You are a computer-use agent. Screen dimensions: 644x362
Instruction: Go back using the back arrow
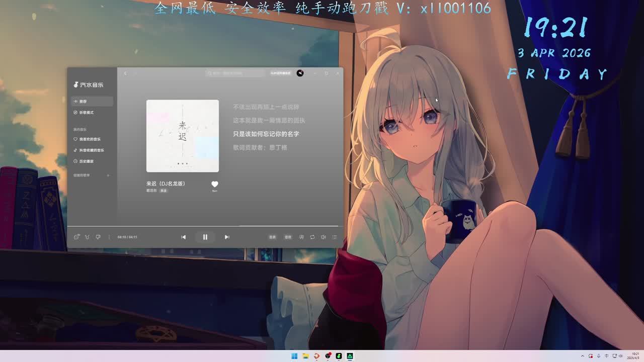click(125, 73)
